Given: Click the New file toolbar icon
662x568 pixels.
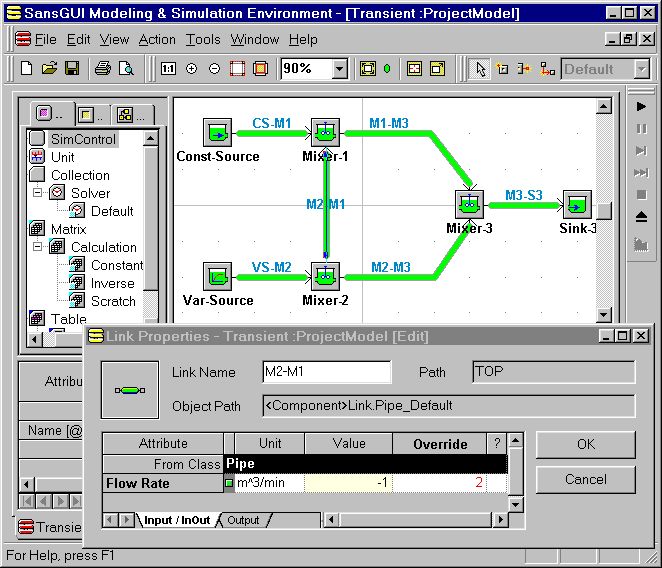Looking at the screenshot, I should coord(27,69).
